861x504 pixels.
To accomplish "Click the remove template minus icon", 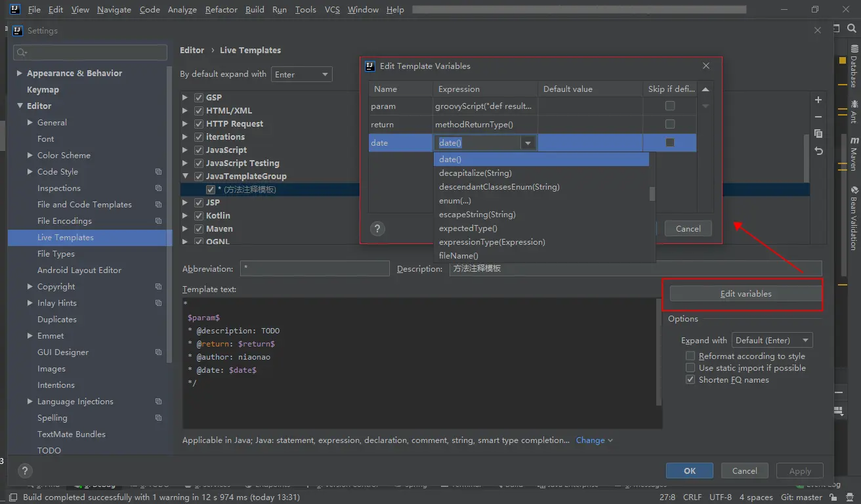I will (x=818, y=117).
